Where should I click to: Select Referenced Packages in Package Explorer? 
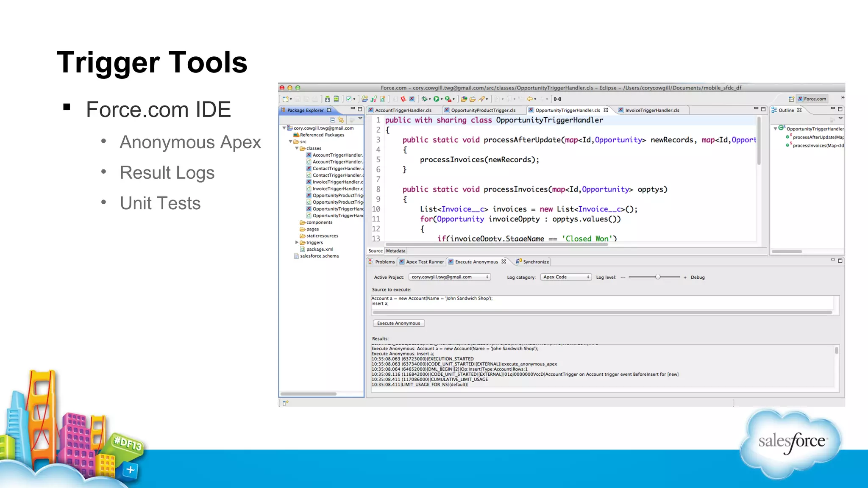[x=319, y=135]
